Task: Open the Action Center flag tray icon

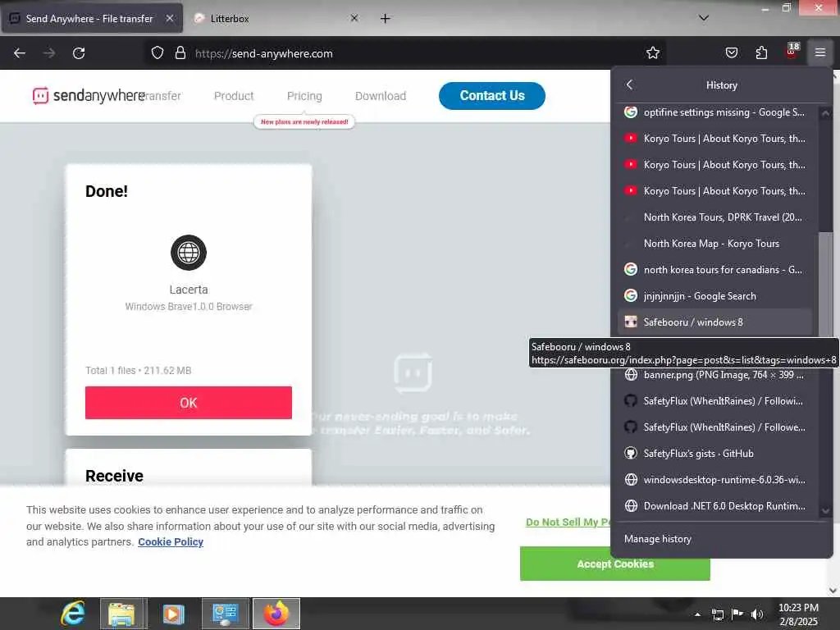Action: [x=737, y=614]
